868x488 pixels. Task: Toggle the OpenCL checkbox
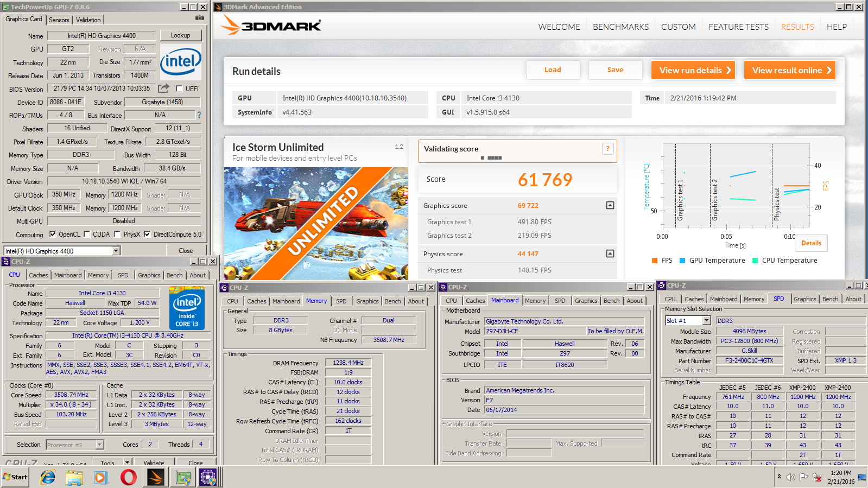(53, 235)
